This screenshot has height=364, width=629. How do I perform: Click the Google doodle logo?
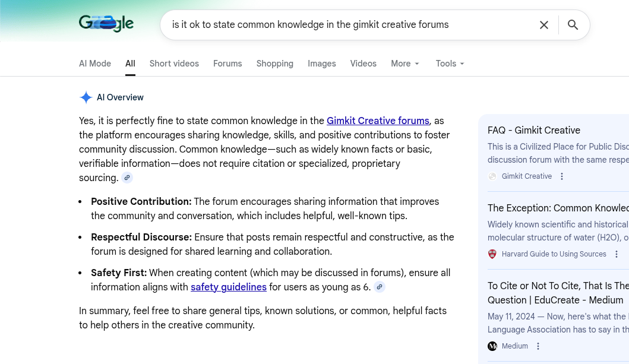coord(106,24)
